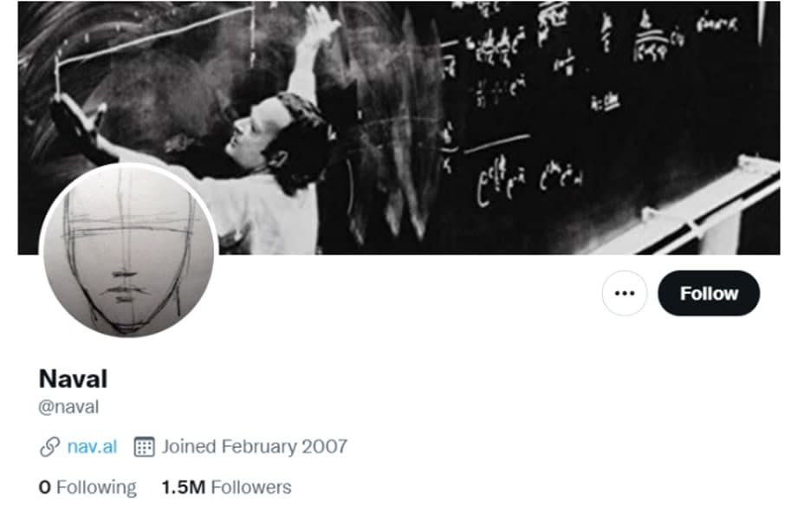Click the @naval handle
Screen dimensions: 798x532
pos(68,407)
